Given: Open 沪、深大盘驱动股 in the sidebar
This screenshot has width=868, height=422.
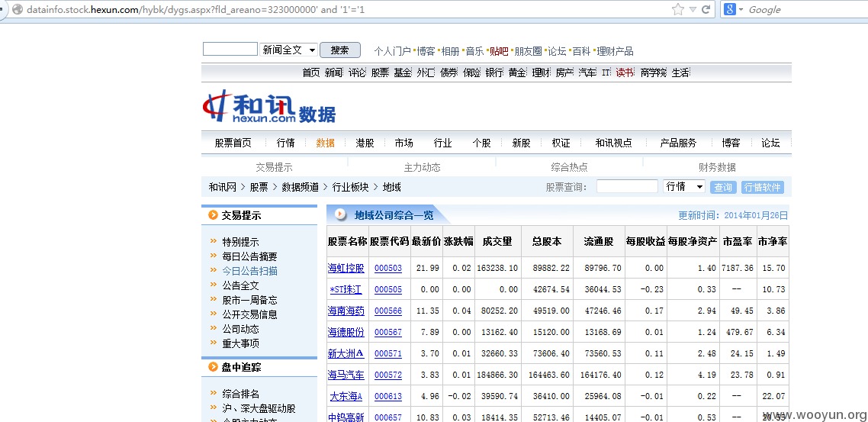Looking at the screenshot, I should click(x=259, y=408).
